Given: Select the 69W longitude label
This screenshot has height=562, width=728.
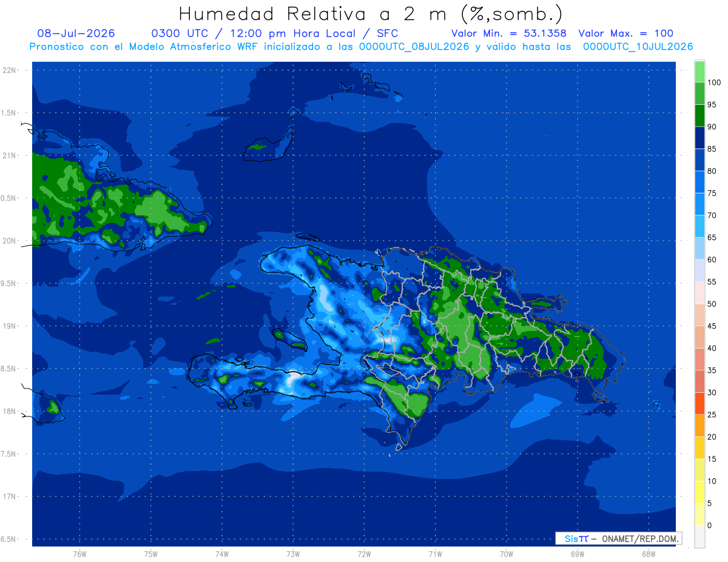Looking at the screenshot, I should point(578,554).
